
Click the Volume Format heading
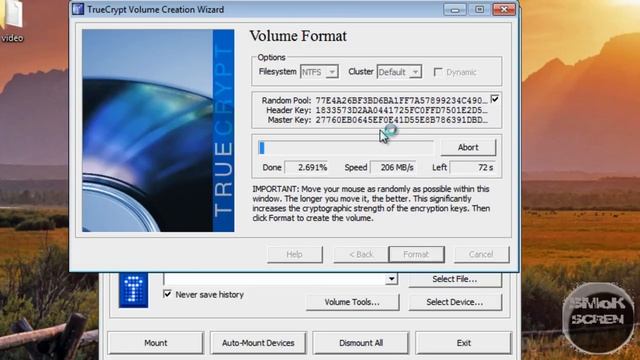298,36
